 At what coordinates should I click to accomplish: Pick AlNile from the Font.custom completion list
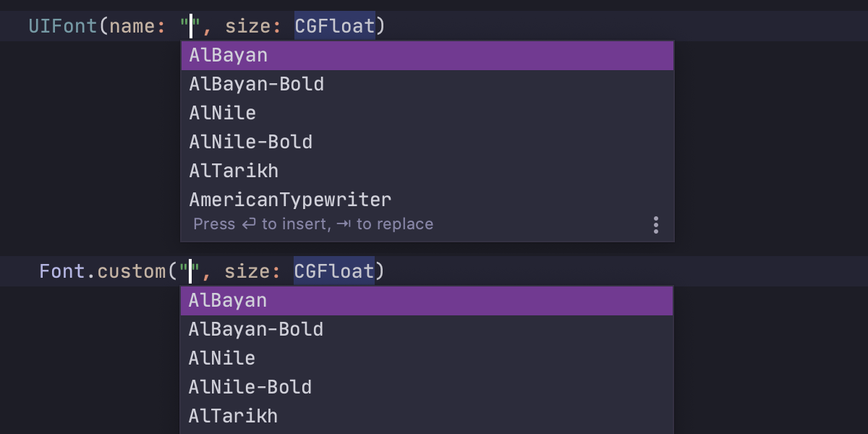coord(222,359)
